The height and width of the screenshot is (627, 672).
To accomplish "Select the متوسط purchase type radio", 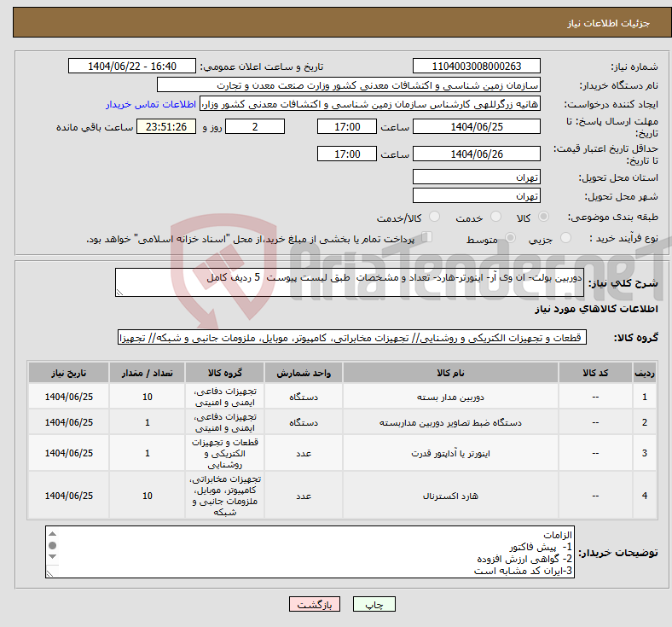I will pyautogui.click(x=510, y=238).
